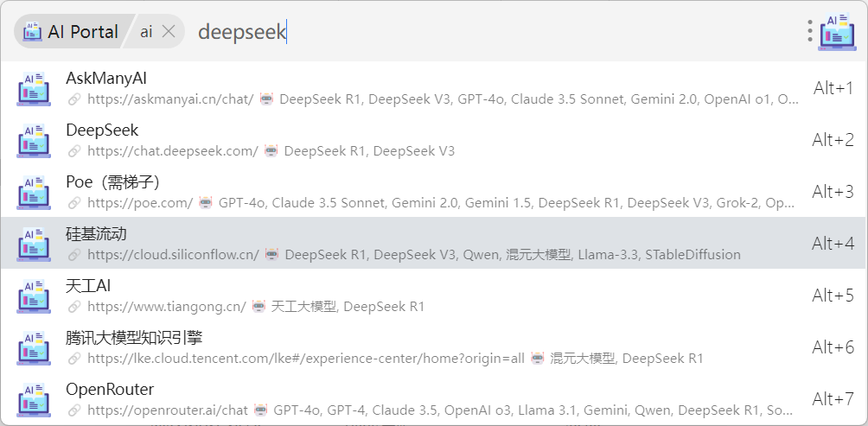
Task: Open the chat.deepseek.com link
Action: [x=173, y=150]
